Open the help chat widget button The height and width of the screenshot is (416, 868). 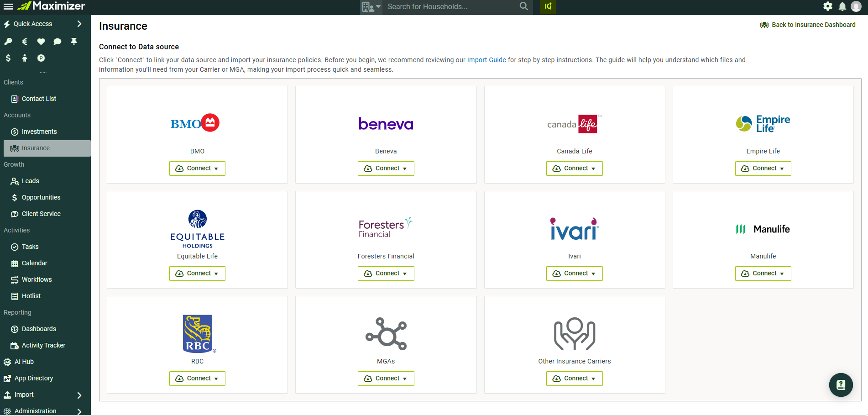click(841, 385)
